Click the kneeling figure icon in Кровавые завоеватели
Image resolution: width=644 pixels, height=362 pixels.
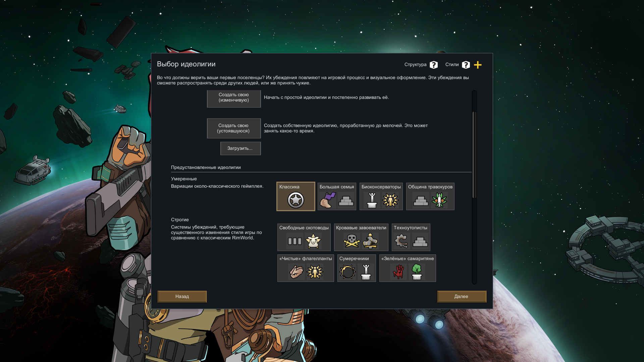(370, 241)
